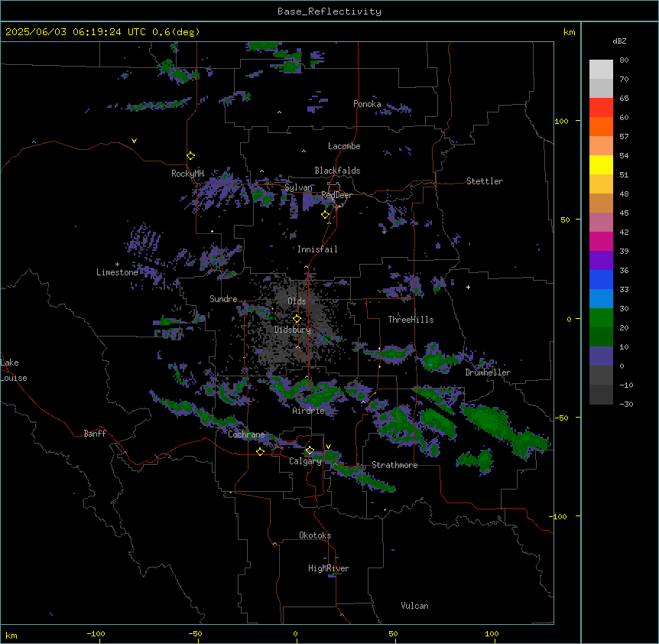The height and width of the screenshot is (644, 659).
Task: Click the yellow marker near RockyMH
Action: (190, 155)
